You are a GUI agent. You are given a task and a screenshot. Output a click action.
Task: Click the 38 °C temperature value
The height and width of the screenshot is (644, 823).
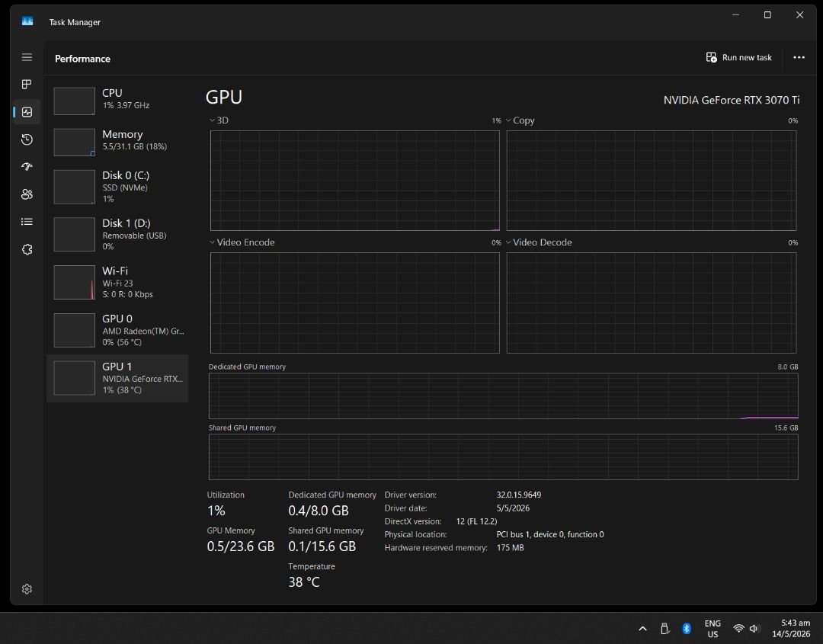(x=304, y=582)
